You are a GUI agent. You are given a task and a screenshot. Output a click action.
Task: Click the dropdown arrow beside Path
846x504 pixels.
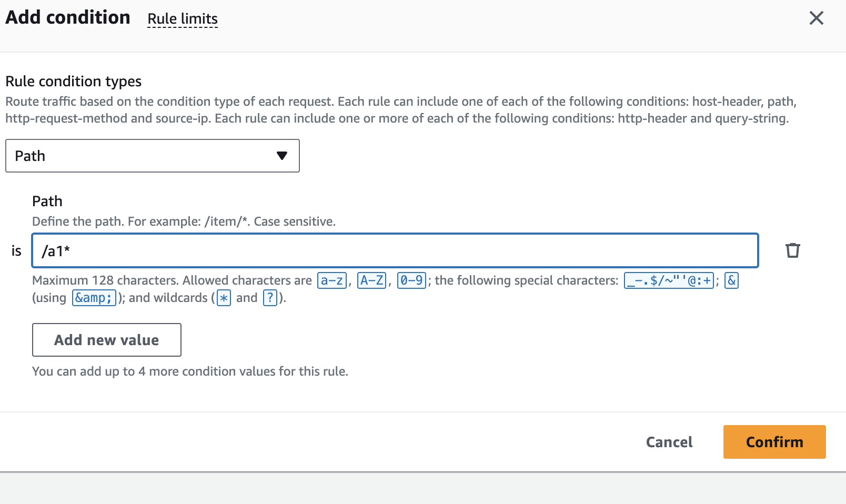tap(282, 156)
